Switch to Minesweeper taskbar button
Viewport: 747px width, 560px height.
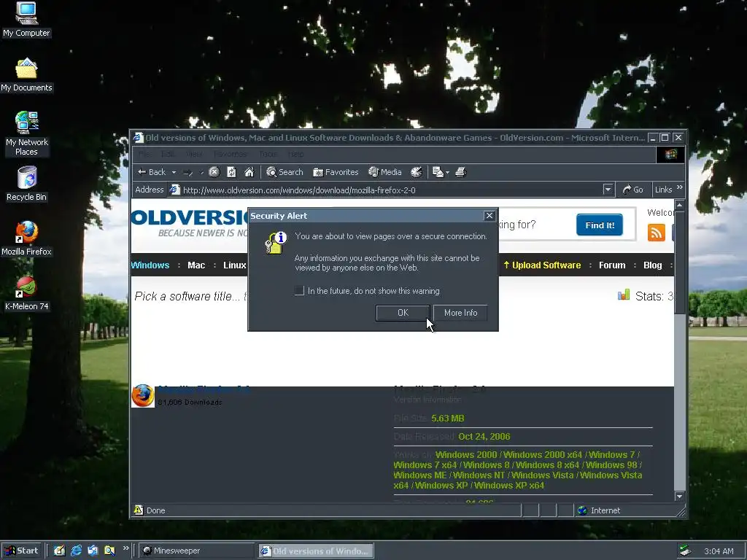pos(196,551)
